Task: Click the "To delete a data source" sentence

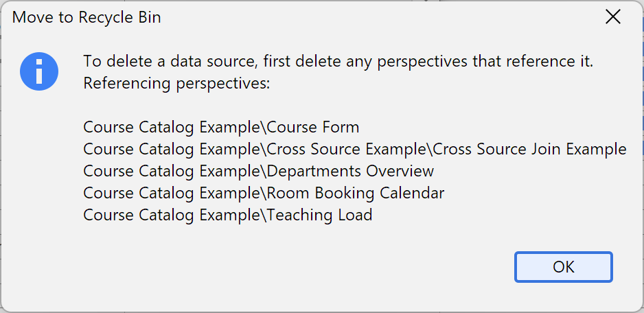Action: tap(338, 62)
